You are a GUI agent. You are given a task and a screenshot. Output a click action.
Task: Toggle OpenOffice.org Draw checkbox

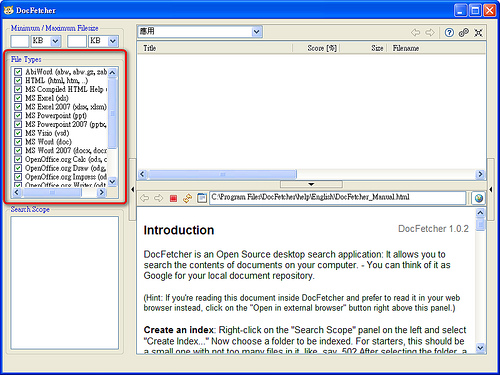18,168
